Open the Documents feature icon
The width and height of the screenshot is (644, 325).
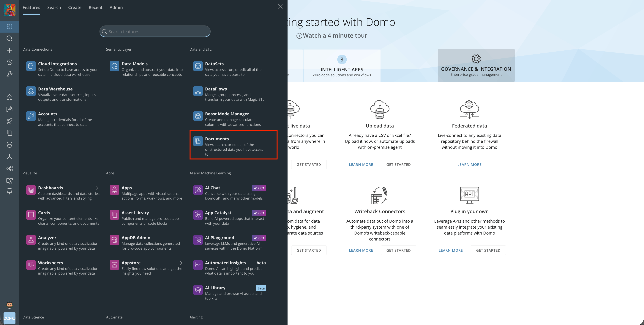pyautogui.click(x=198, y=141)
